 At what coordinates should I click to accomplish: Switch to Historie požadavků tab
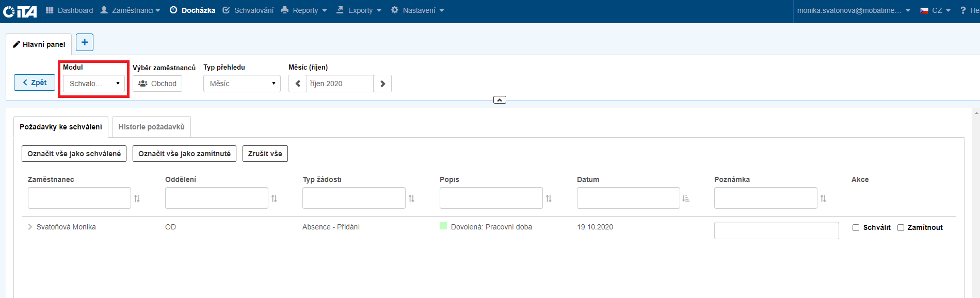click(151, 127)
